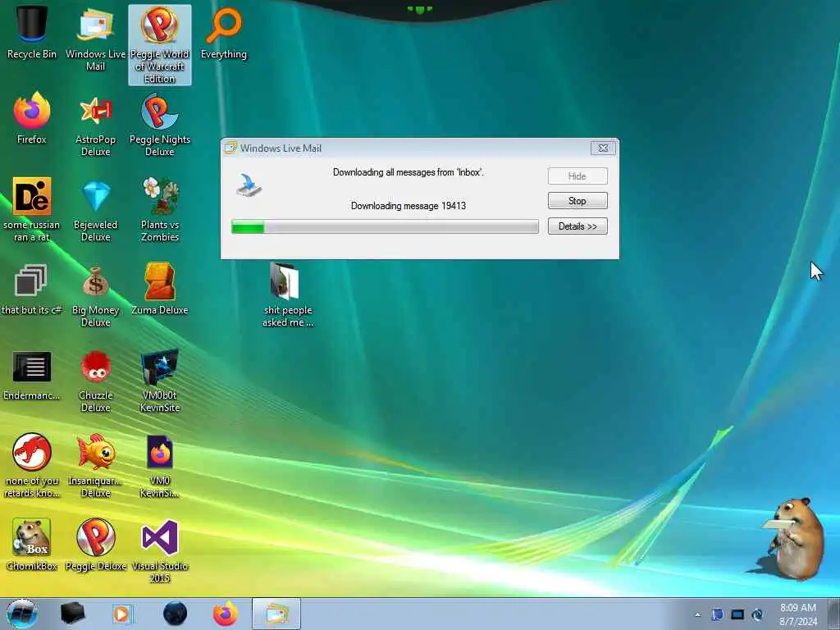Launch Windows Media Player from the taskbar
This screenshot has height=630, width=840.
pyautogui.click(x=122, y=614)
